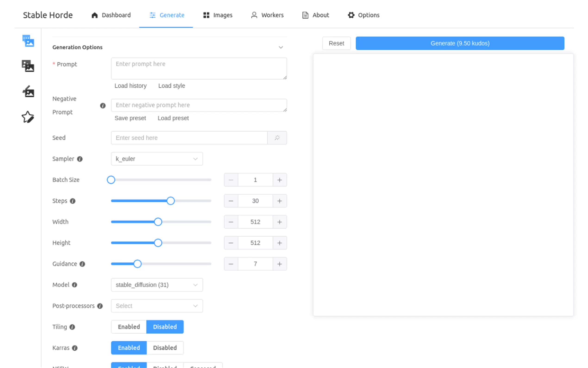Open the Model stable_diffusion dropdown
Screen dimensions: 588x368
[x=157, y=285]
